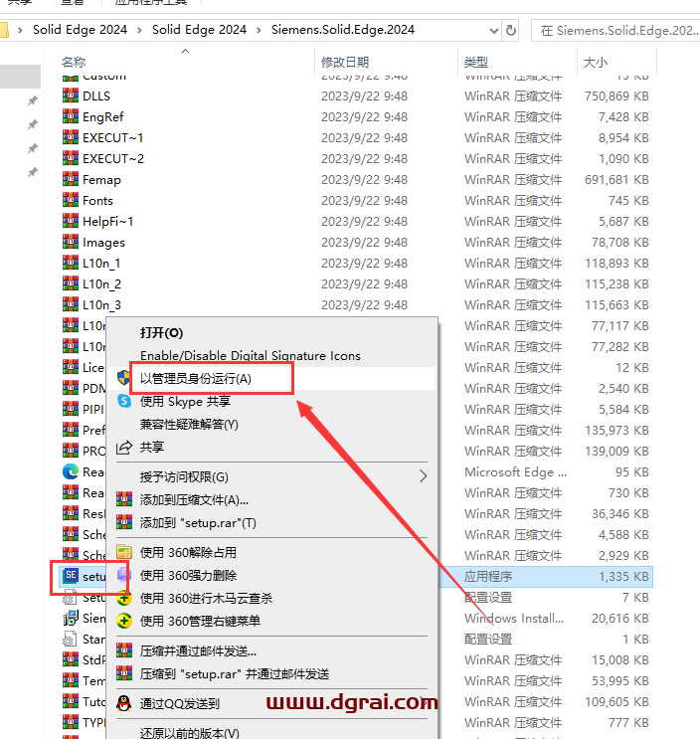Select Run as administrator (以管理员身份运行) menu item
This screenshot has width=700, height=739.
click(x=272, y=379)
